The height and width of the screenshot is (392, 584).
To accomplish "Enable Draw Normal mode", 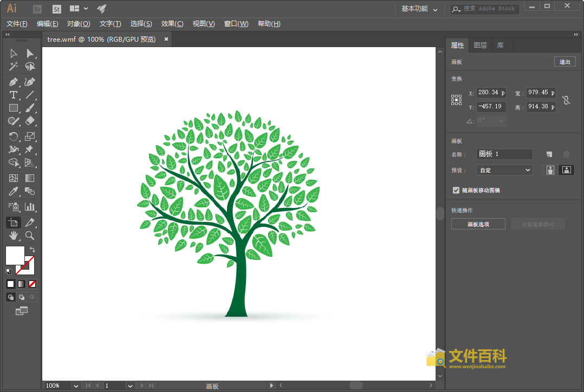I will [x=10, y=297].
